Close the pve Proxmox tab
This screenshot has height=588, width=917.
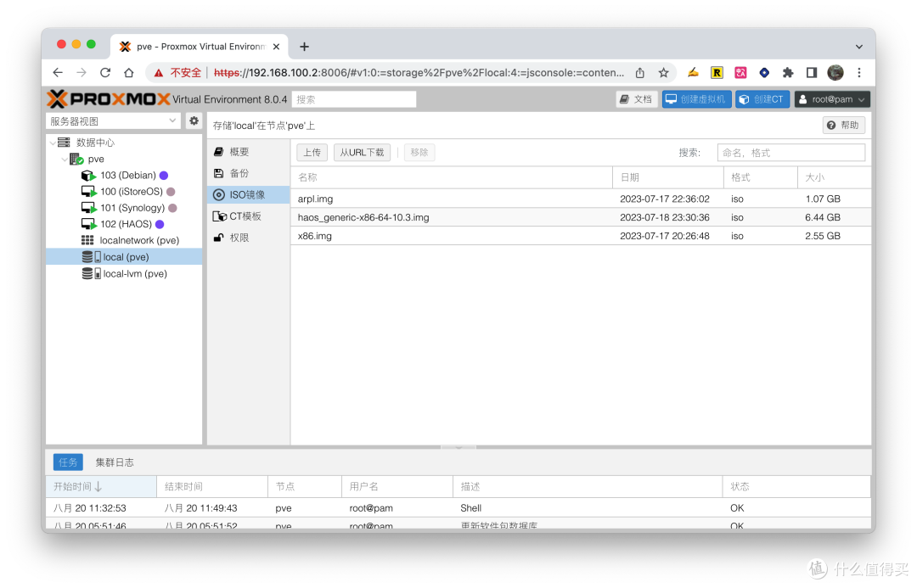pos(276,47)
